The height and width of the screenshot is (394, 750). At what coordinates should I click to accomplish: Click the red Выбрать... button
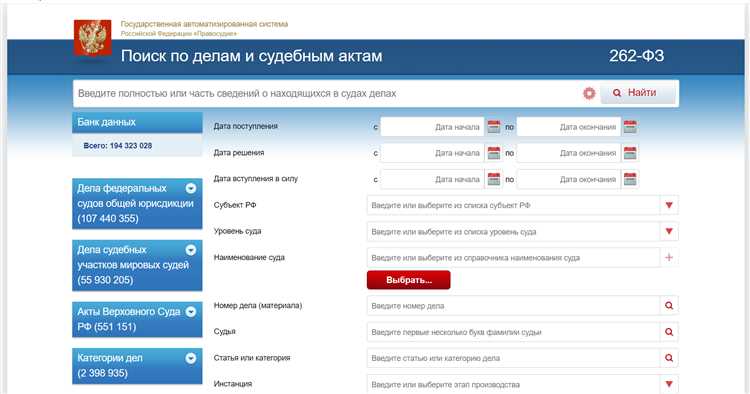click(x=408, y=280)
